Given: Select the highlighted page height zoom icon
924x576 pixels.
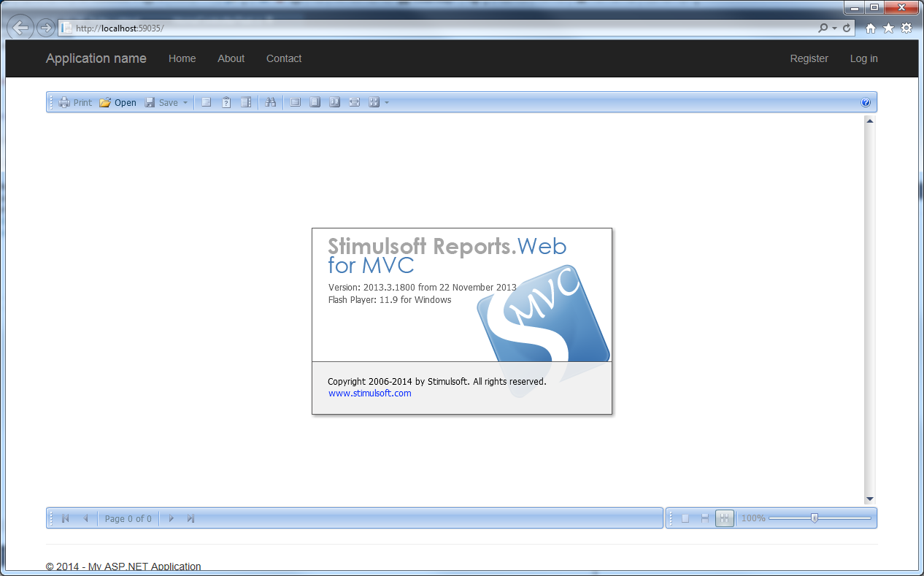Looking at the screenshot, I should (725, 518).
